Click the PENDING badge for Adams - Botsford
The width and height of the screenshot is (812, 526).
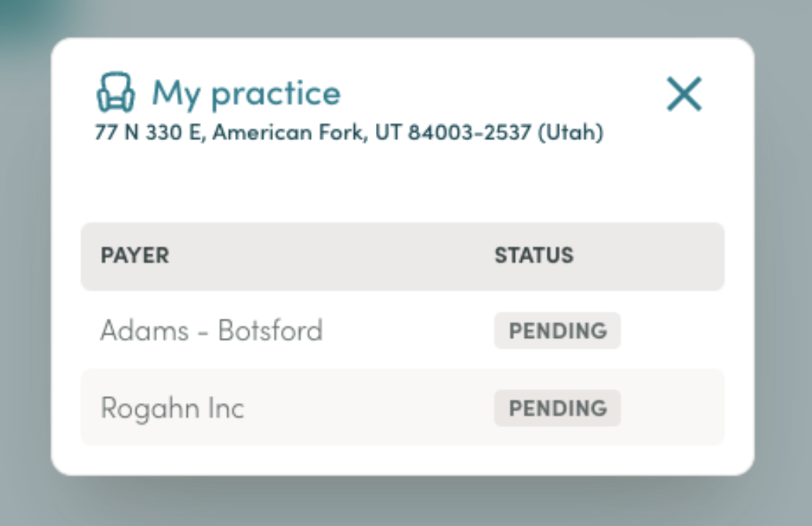point(558,331)
